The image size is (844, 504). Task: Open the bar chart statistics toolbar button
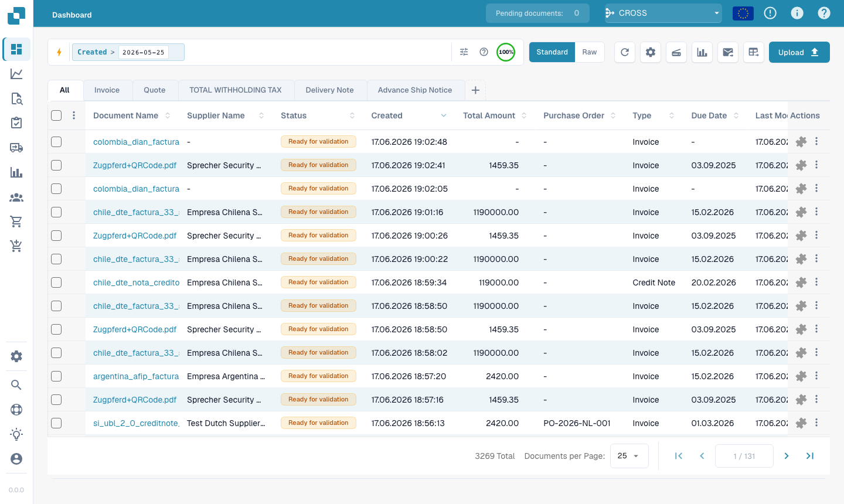(x=702, y=52)
